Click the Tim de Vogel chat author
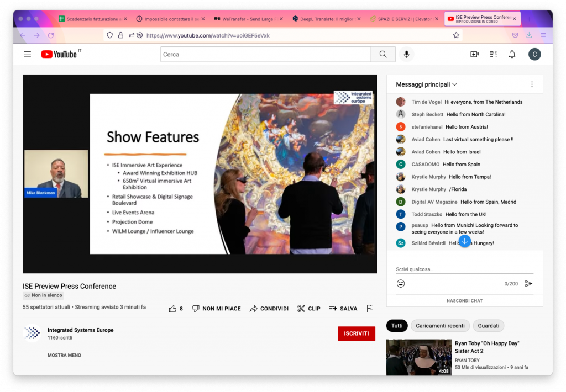566x392 pixels. pos(426,102)
